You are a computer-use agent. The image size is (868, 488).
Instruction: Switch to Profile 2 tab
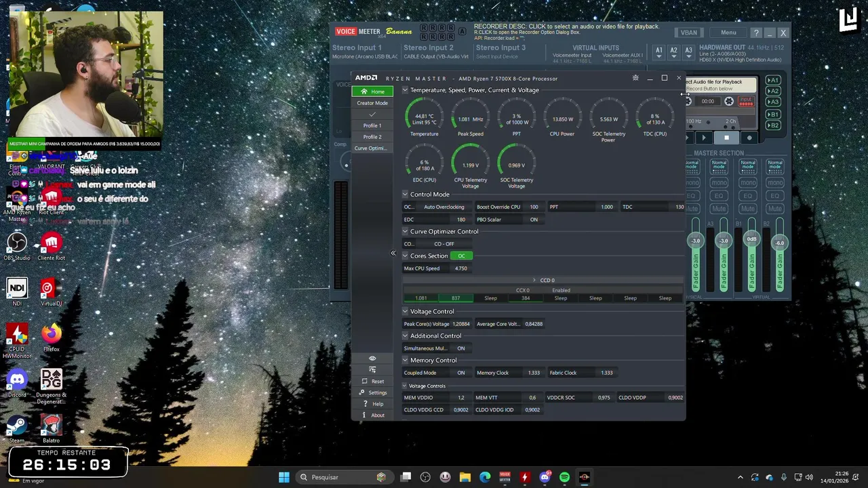tap(372, 137)
